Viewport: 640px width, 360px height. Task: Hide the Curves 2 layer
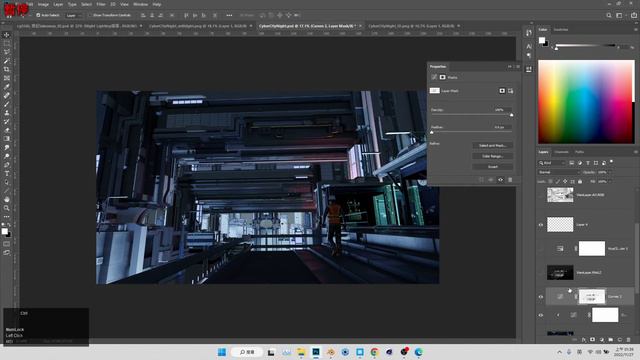[541, 297]
